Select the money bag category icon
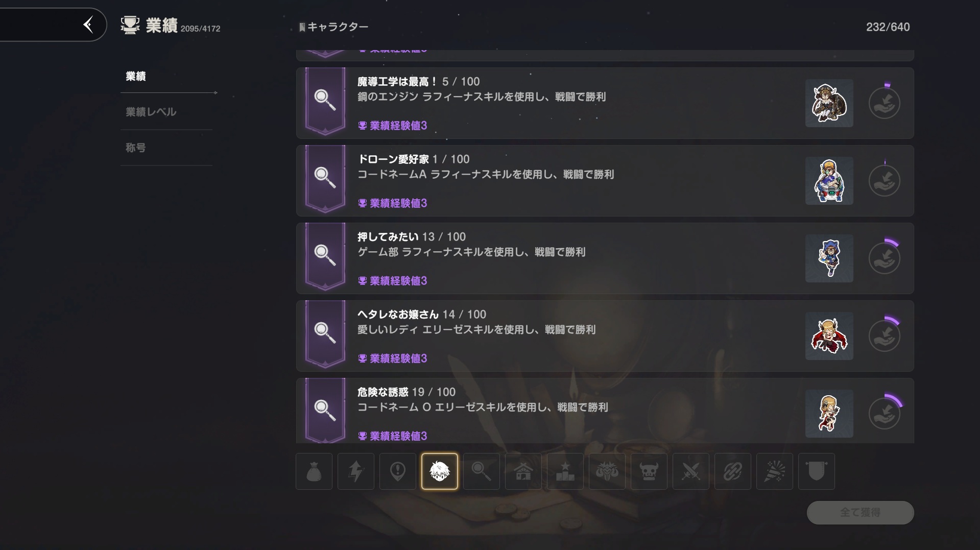The image size is (980, 550). (314, 471)
